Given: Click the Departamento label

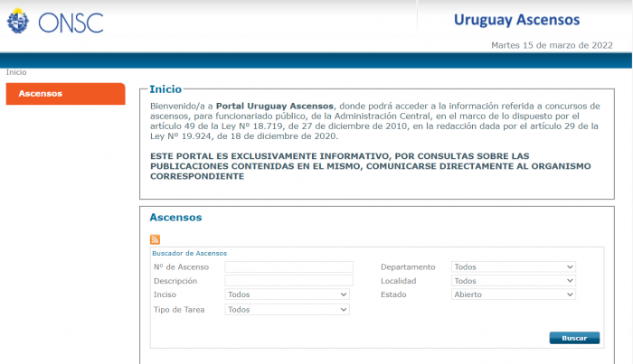Looking at the screenshot, I should 408,266.
